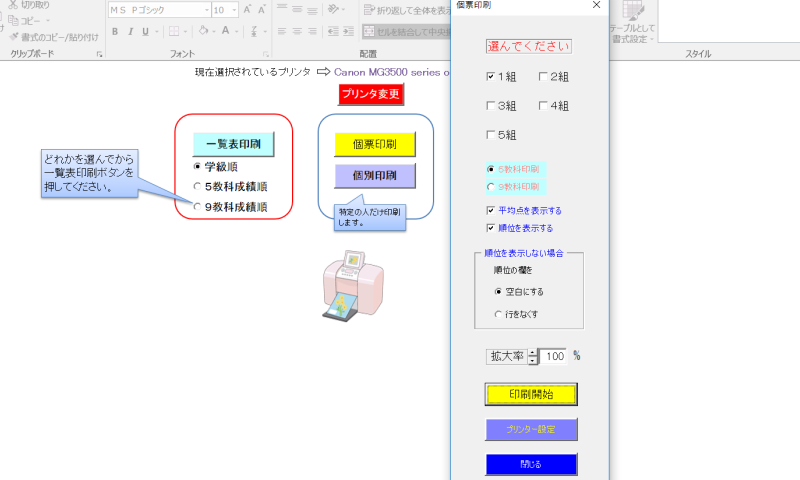
Task: Click the Font Color 'A' icon
Action: (226, 31)
